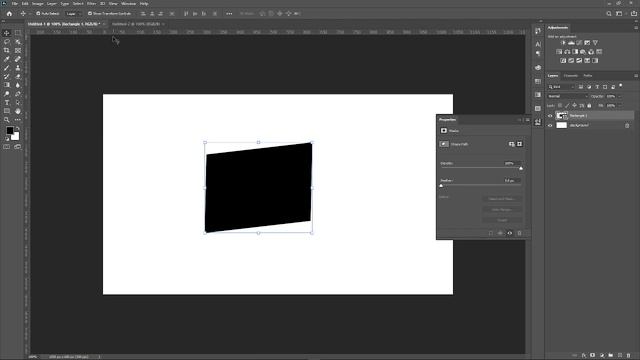640x360 pixels.
Task: Open the Layers panel options menu
Action: [636, 76]
